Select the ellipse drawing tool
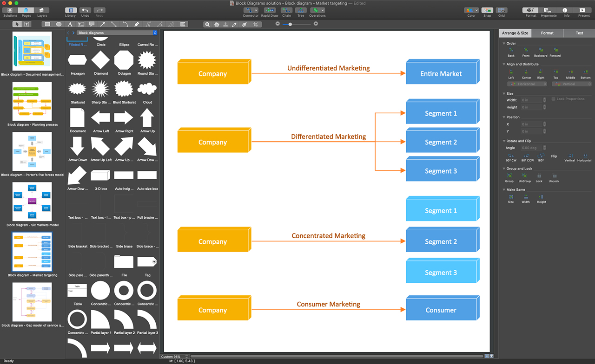Screen dimensions: 595x364 [x=59, y=24]
